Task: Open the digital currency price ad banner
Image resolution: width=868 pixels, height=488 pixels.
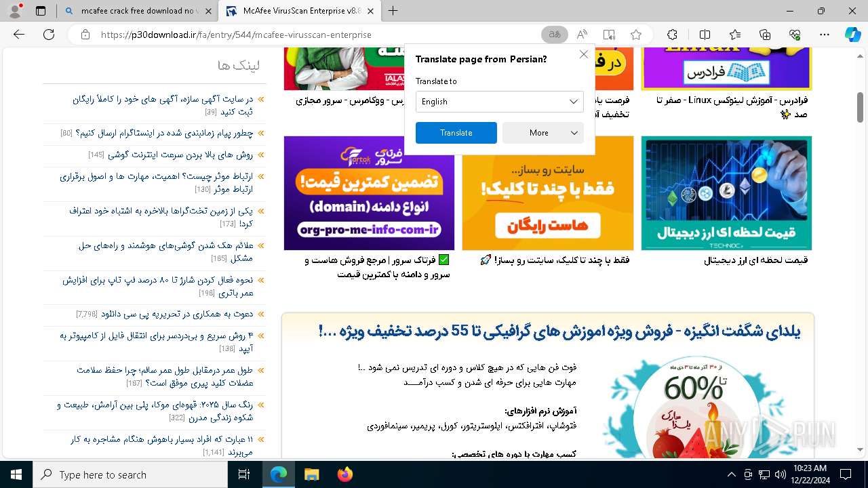Action: (x=726, y=193)
